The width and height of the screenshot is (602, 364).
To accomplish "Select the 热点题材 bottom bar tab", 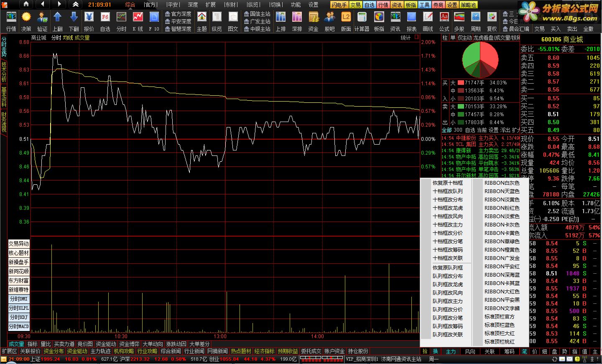I will click(241, 351).
